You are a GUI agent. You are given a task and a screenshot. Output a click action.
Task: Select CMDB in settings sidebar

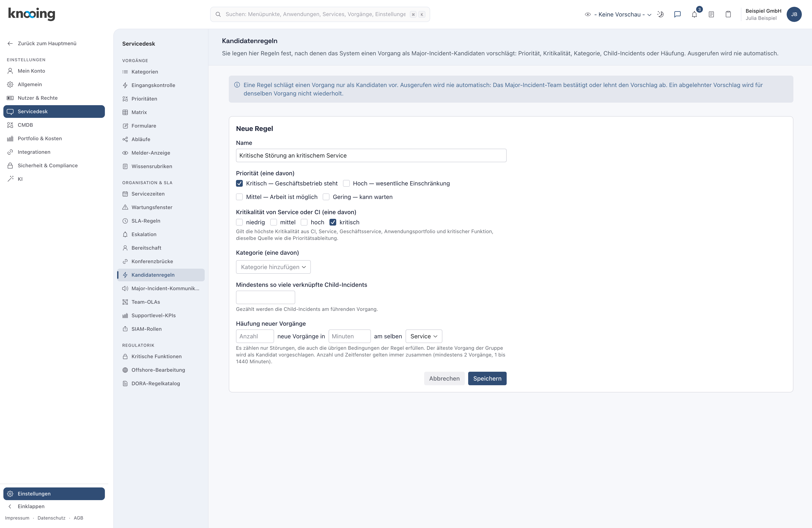click(25, 125)
